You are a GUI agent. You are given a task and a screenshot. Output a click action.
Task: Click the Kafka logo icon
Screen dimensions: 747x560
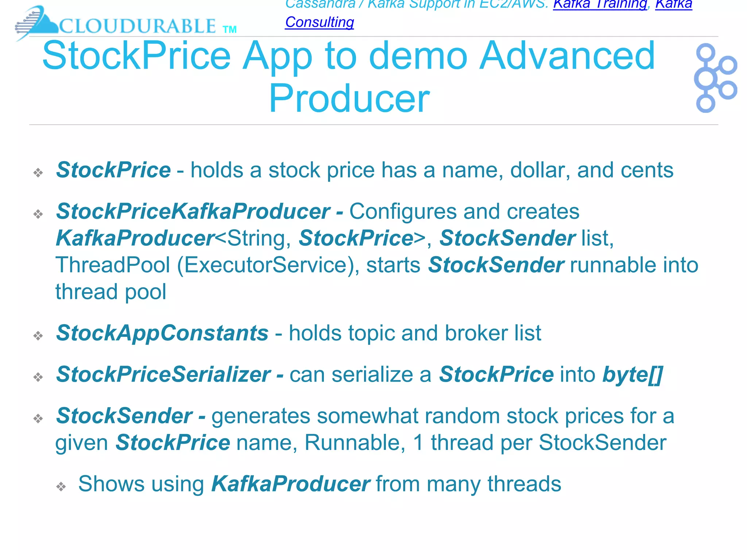[715, 78]
